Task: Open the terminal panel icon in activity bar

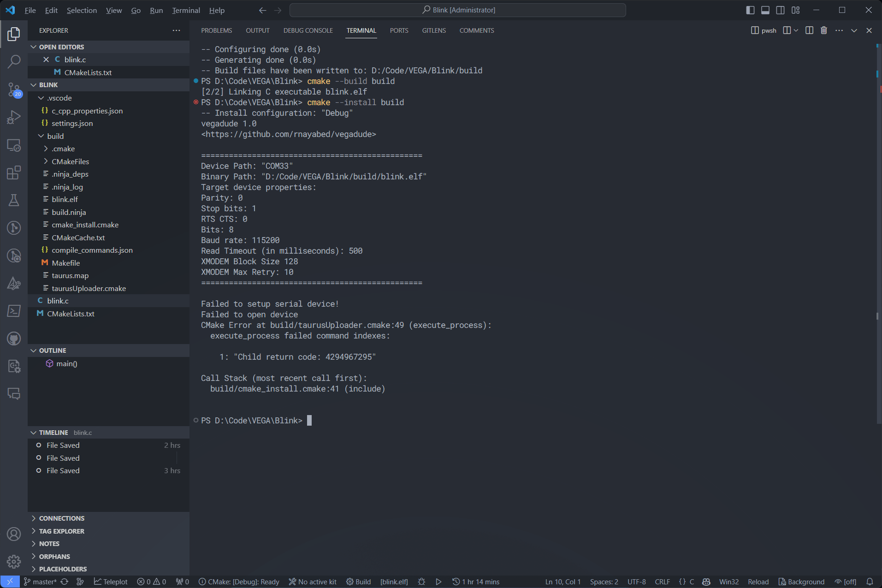Action: point(14,311)
